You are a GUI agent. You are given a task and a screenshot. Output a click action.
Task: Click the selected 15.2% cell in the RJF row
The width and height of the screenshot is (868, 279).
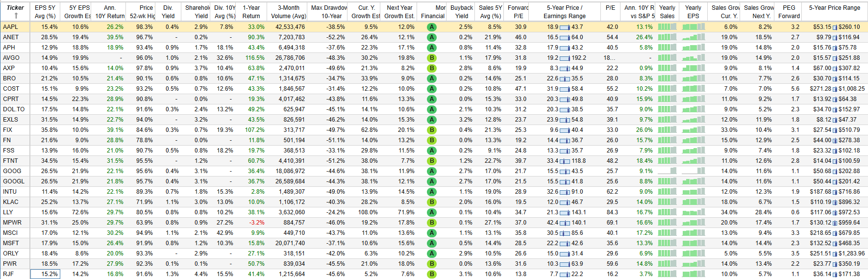pyautogui.click(x=45, y=274)
